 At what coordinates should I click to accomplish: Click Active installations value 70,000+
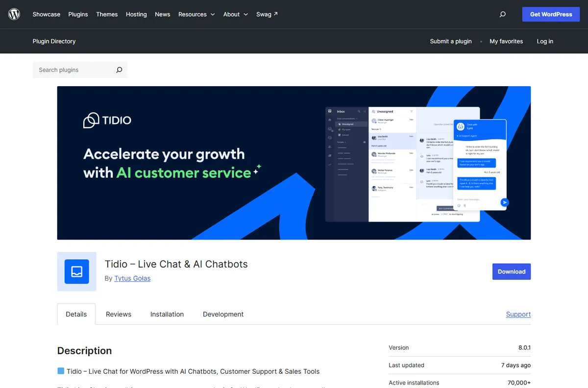point(519,383)
